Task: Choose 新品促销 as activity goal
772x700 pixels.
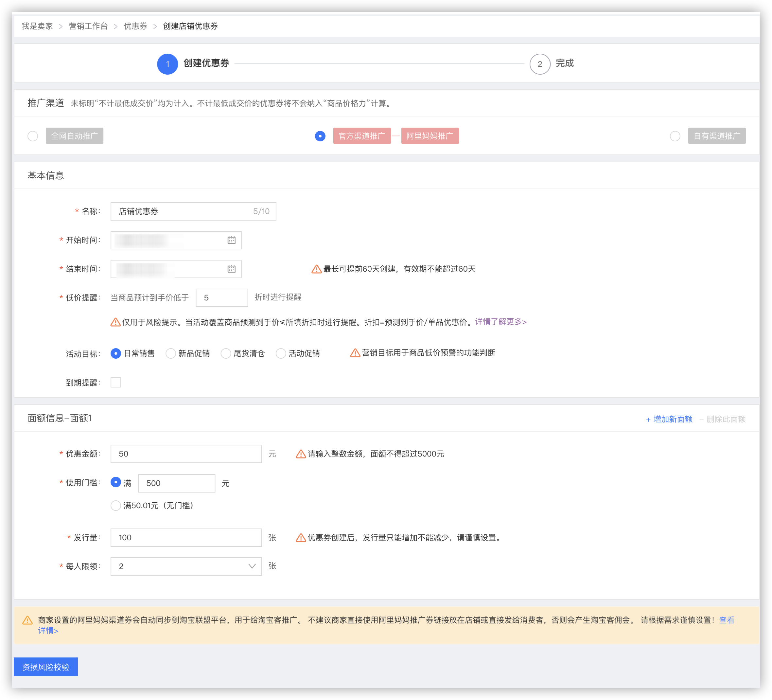Action: pyautogui.click(x=171, y=353)
